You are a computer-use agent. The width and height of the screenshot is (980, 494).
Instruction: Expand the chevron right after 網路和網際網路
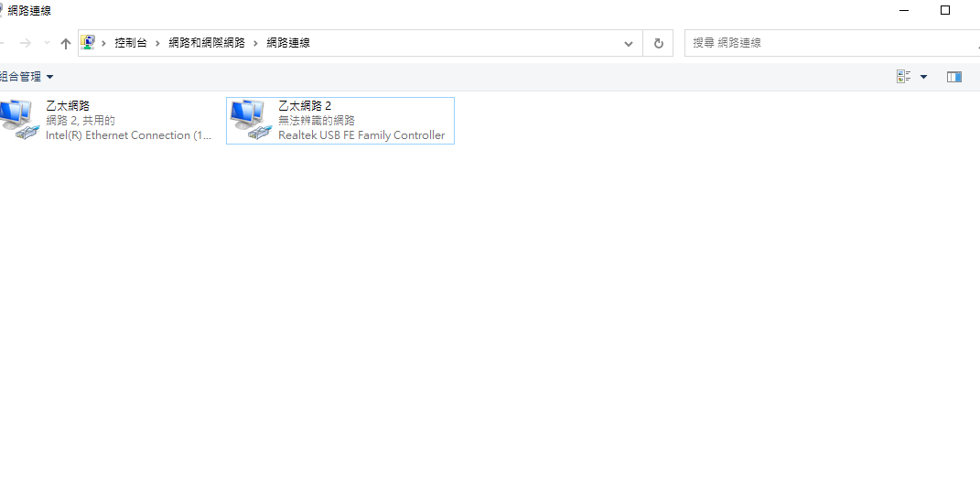click(x=255, y=43)
